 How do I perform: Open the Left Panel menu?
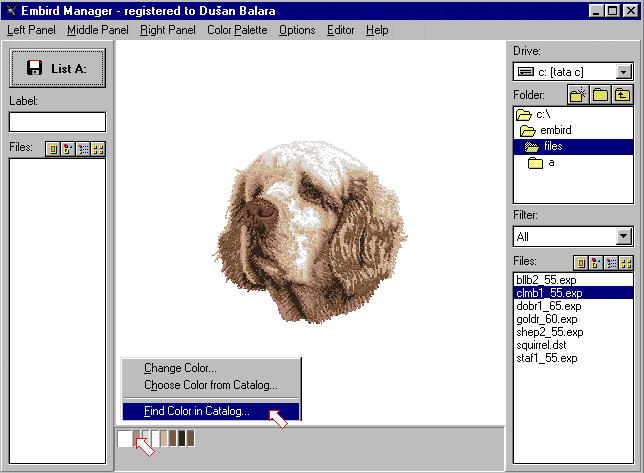click(x=31, y=30)
